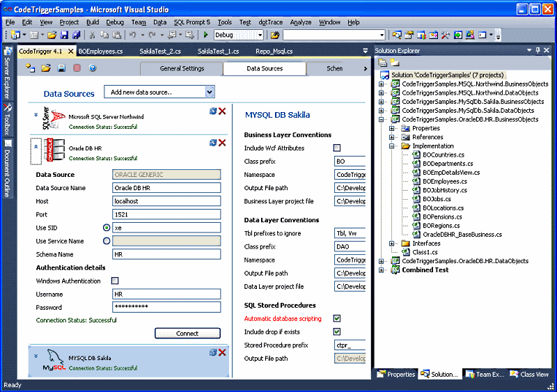Open the Server Explorer side panel
Image resolution: width=557 pixels, height=392 pixels.
pos(7,74)
